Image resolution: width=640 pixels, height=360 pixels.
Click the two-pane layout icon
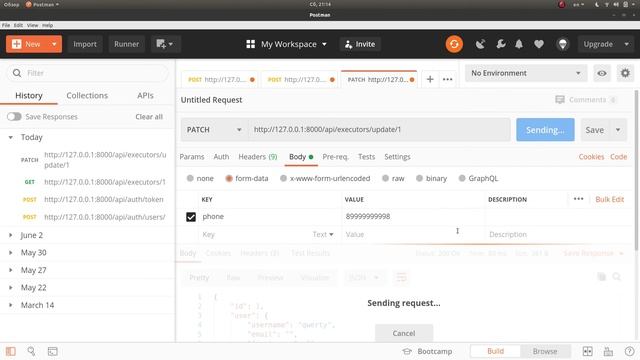point(587,351)
